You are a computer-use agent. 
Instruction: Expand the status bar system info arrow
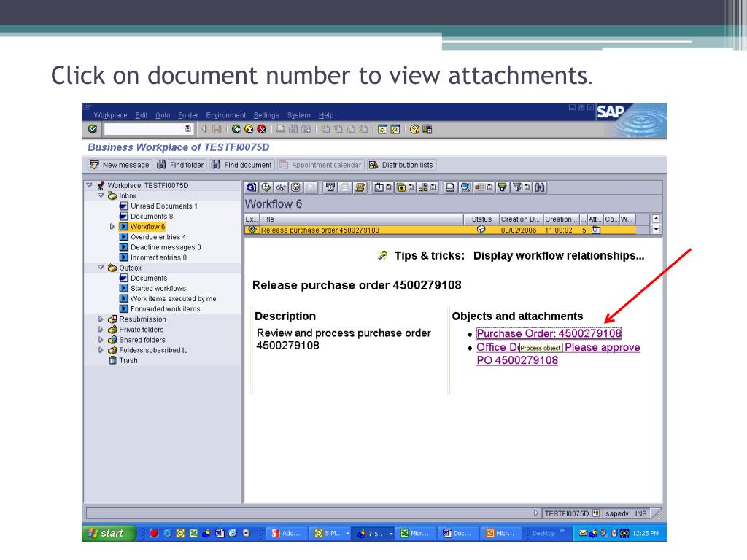click(536, 513)
